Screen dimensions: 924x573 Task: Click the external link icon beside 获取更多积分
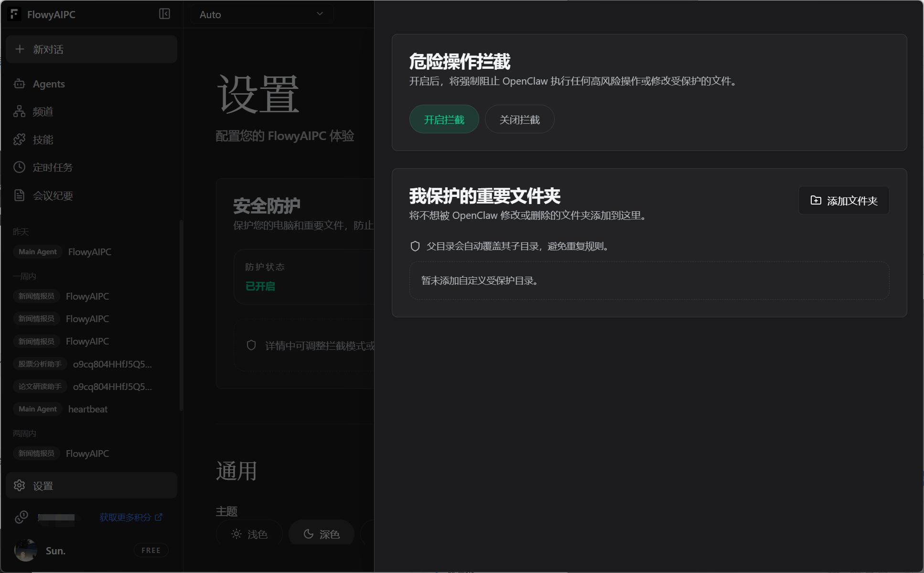click(159, 517)
